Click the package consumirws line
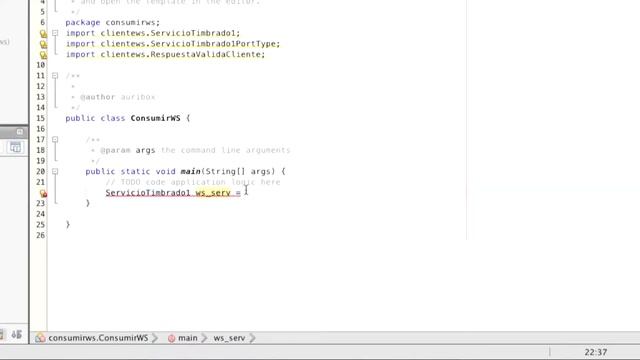This screenshot has height=360, width=640. [x=113, y=22]
